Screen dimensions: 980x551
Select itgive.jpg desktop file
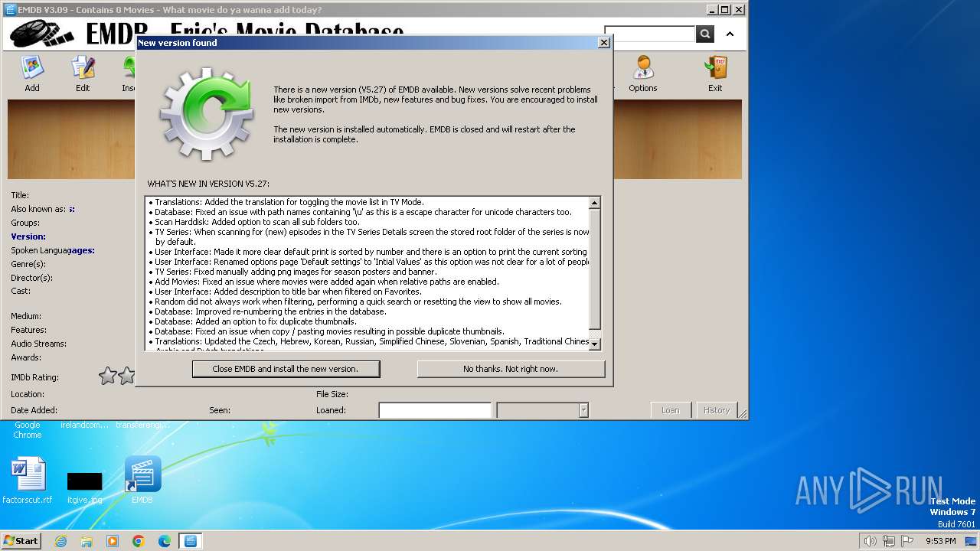point(84,487)
